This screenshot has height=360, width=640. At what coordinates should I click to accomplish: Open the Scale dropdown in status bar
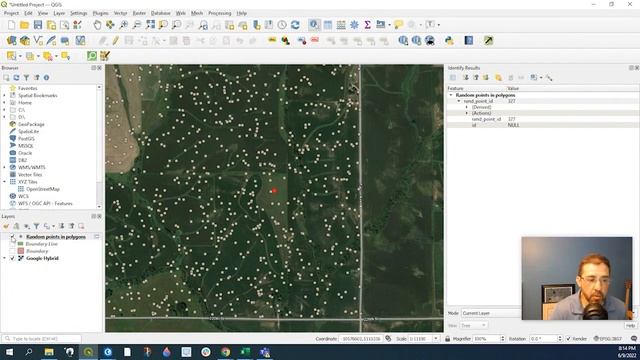tap(436, 339)
